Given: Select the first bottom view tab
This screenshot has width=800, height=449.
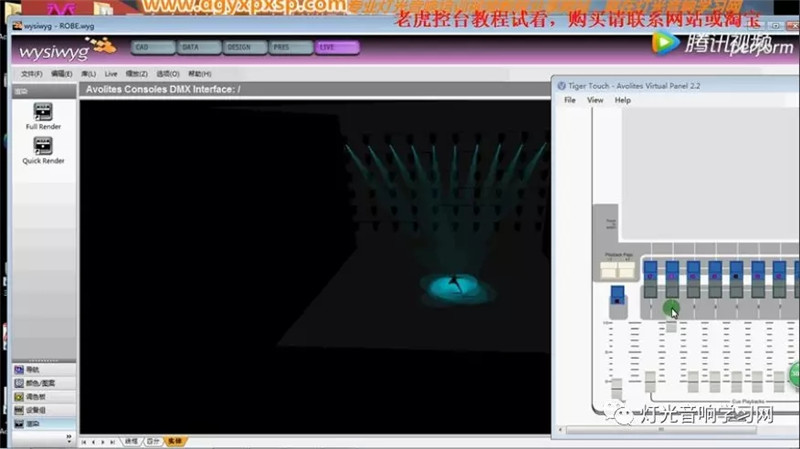Looking at the screenshot, I should pyautogui.click(x=132, y=441).
